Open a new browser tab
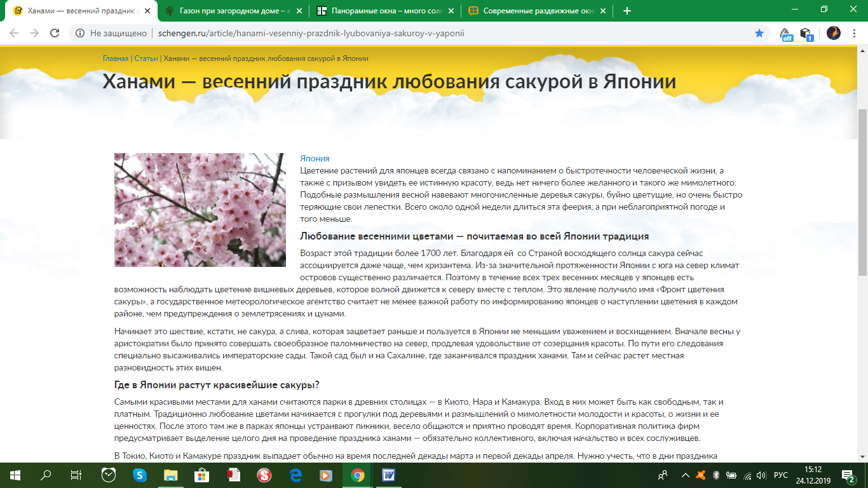This screenshot has width=868, height=488. click(627, 11)
